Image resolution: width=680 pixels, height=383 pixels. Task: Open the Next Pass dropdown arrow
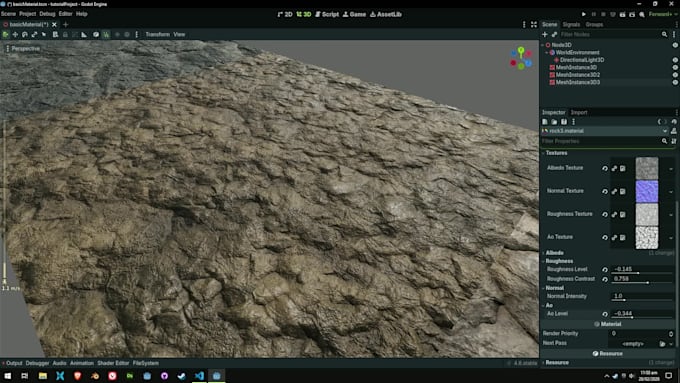pos(671,344)
